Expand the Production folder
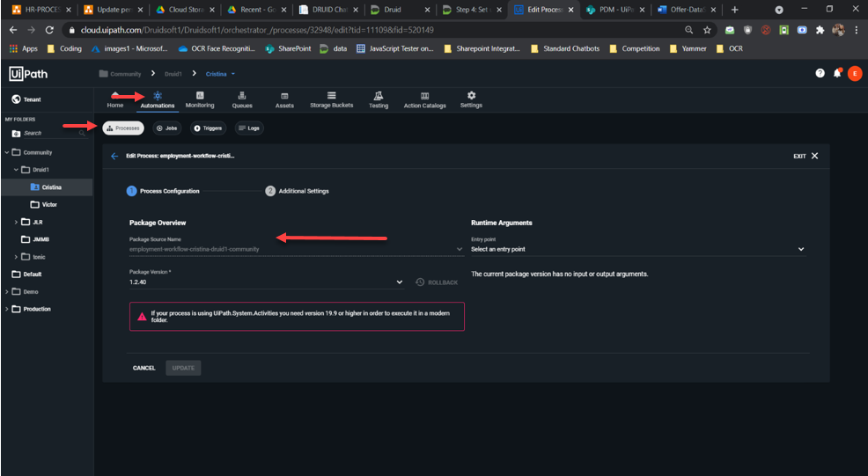 point(7,309)
